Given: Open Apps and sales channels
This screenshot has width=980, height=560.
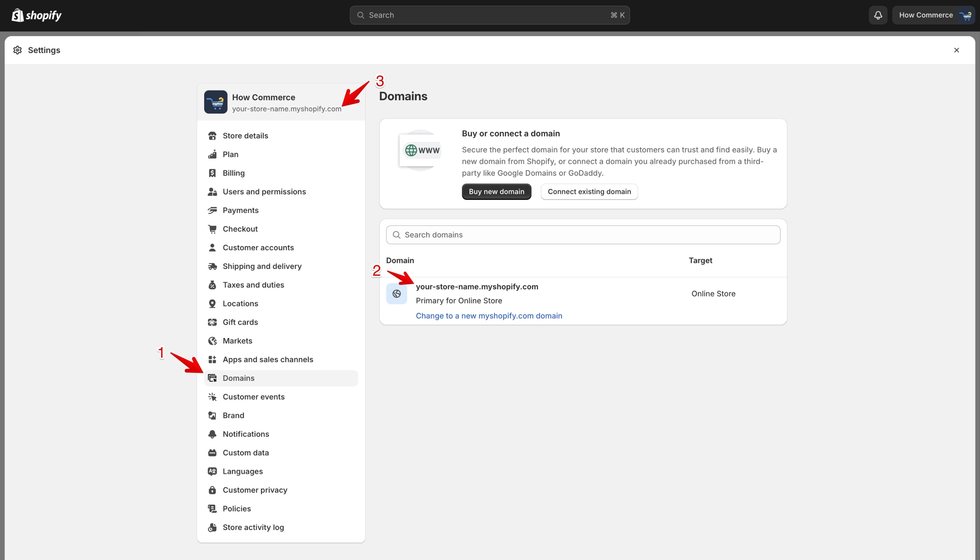Looking at the screenshot, I should 281,360.
